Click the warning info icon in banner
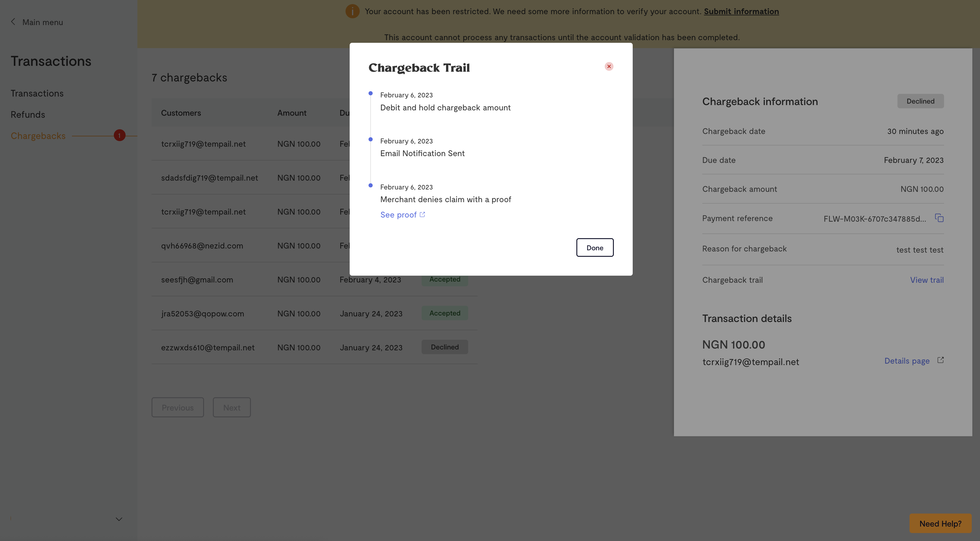Image resolution: width=980 pixels, height=541 pixels. point(352,12)
